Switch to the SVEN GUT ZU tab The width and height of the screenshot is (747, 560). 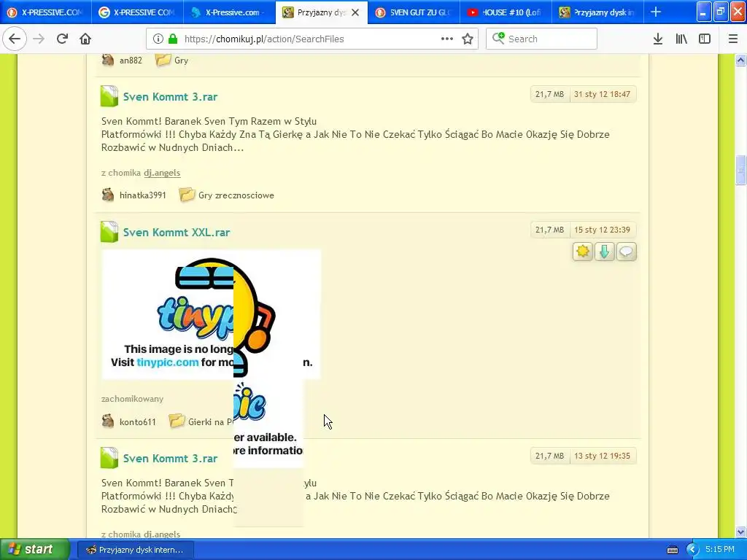coord(414,12)
